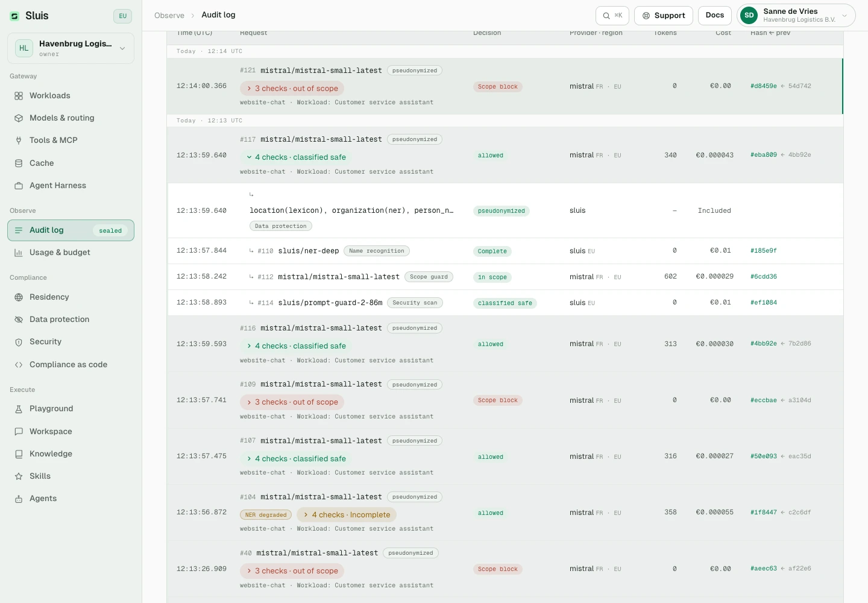This screenshot has height=603, width=868.
Task: Expand 4 checks Incomplete for #104
Action: coord(347,515)
